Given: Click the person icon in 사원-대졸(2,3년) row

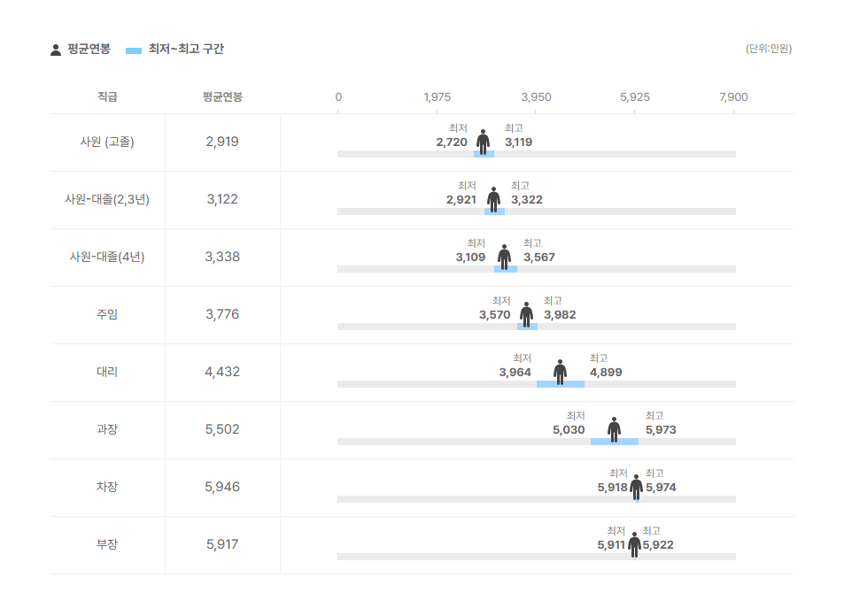Looking at the screenshot, I should 493,199.
